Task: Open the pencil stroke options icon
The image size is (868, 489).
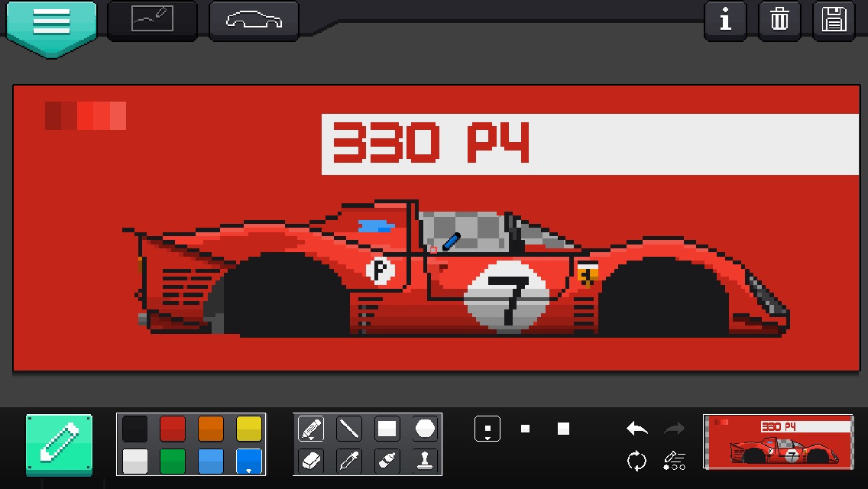Action: pyautogui.click(x=674, y=461)
